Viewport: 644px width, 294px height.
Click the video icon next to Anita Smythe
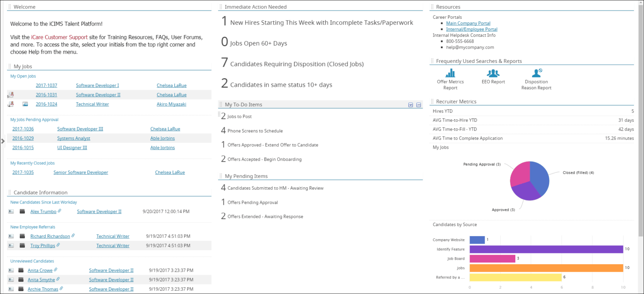click(x=22, y=279)
